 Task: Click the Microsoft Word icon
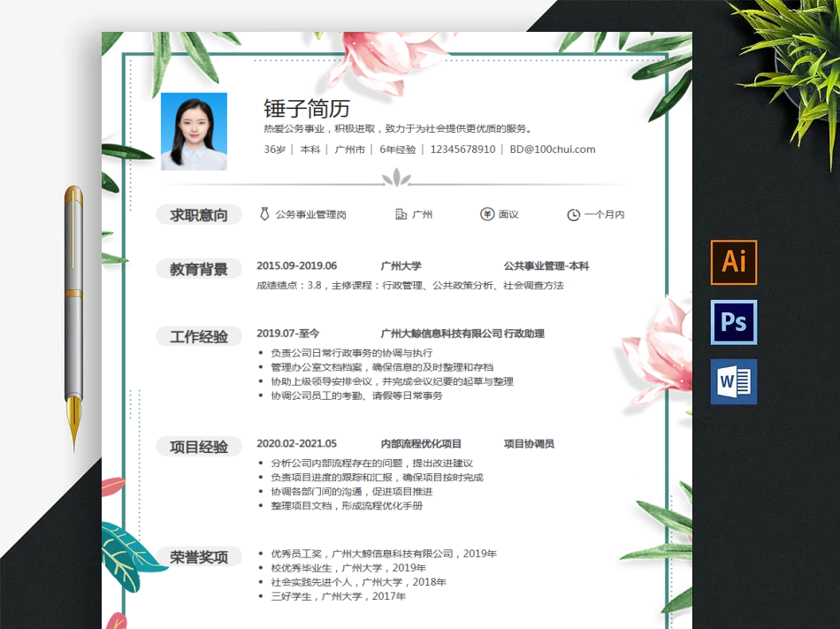point(733,381)
